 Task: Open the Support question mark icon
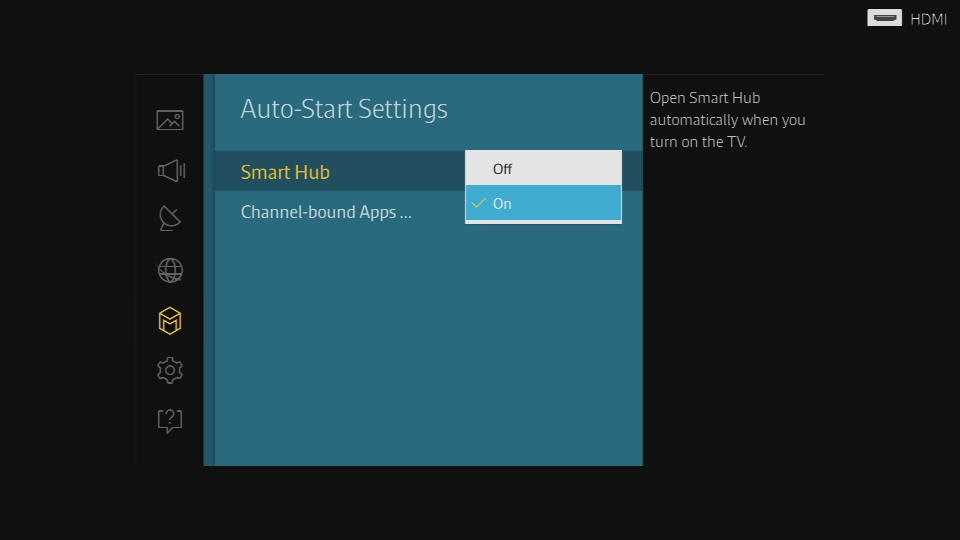(x=170, y=421)
